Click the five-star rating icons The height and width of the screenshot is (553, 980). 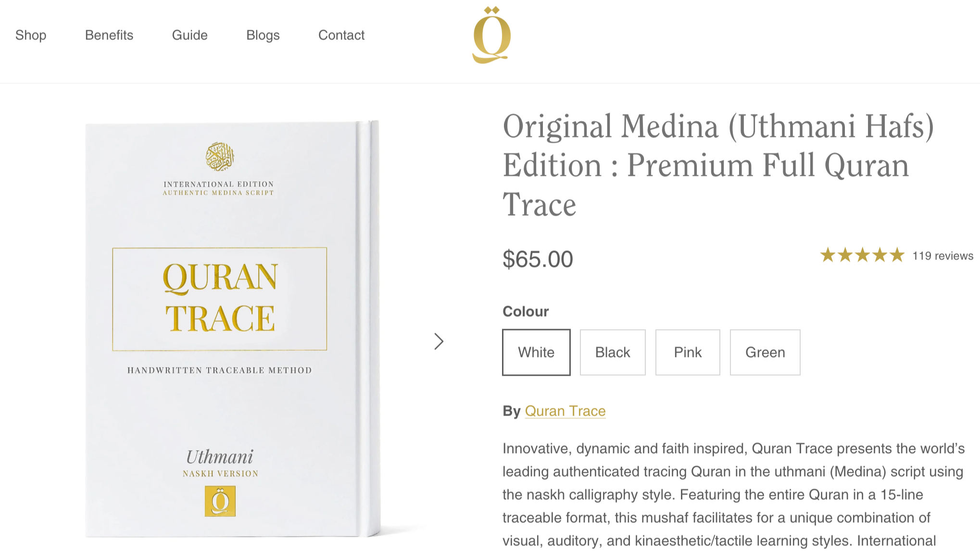pos(862,255)
